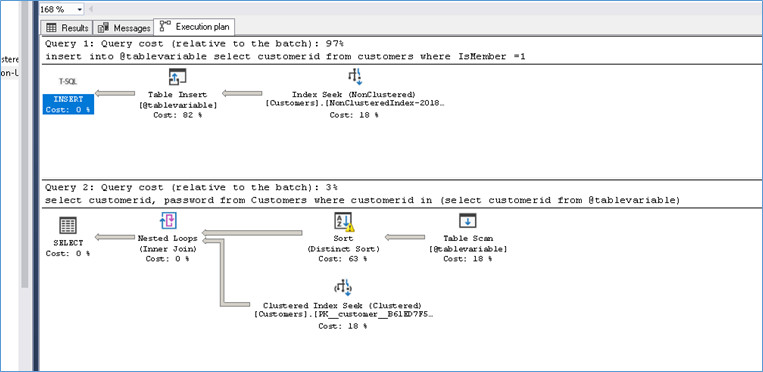Select the Nested Loops (Inner Join) label
Image resolution: width=763 pixels, height=372 pixels.
tap(167, 243)
